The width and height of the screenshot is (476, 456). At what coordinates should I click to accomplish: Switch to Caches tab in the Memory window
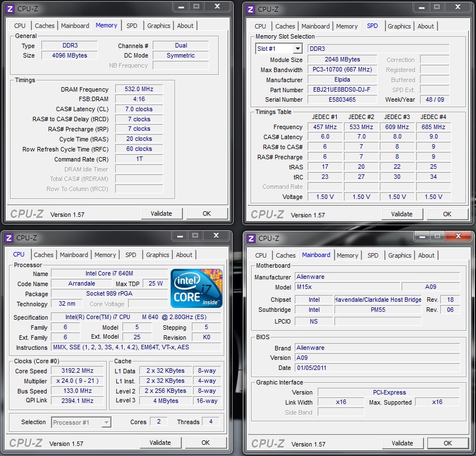pyautogui.click(x=45, y=26)
